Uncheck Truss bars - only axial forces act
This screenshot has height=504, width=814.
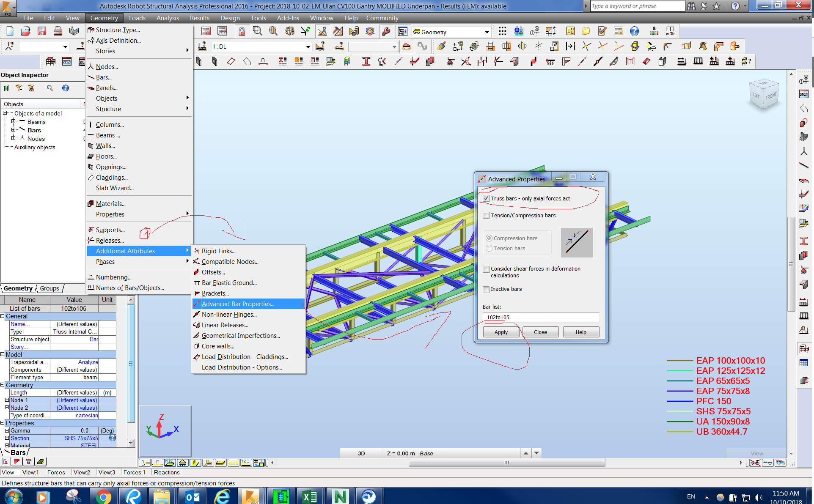pyautogui.click(x=486, y=198)
